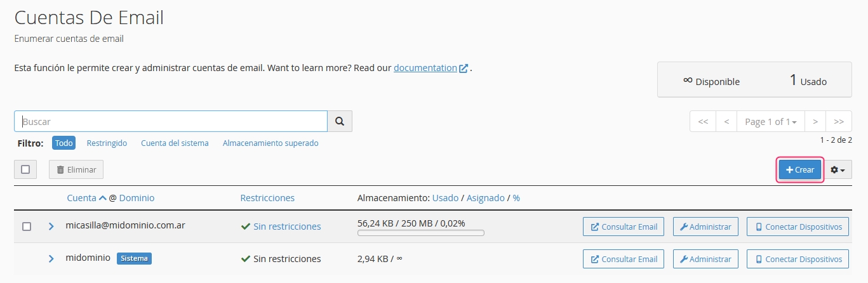Screen dimensions: 868x283
Task: Expand the midominio system account row
Action: tap(51, 259)
